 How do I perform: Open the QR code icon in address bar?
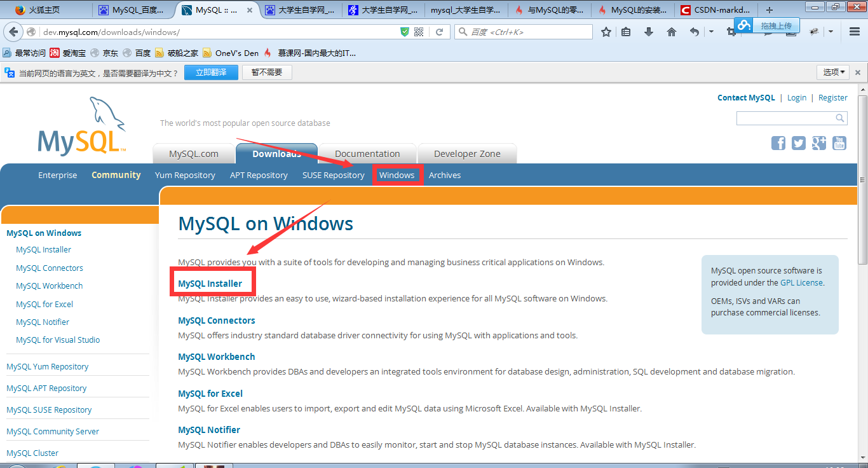[x=419, y=32]
